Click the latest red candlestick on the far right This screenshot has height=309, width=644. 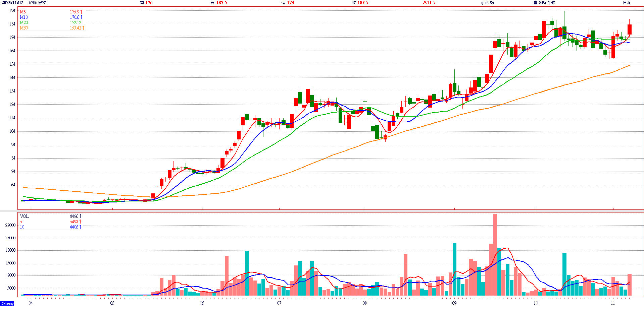coord(630,29)
